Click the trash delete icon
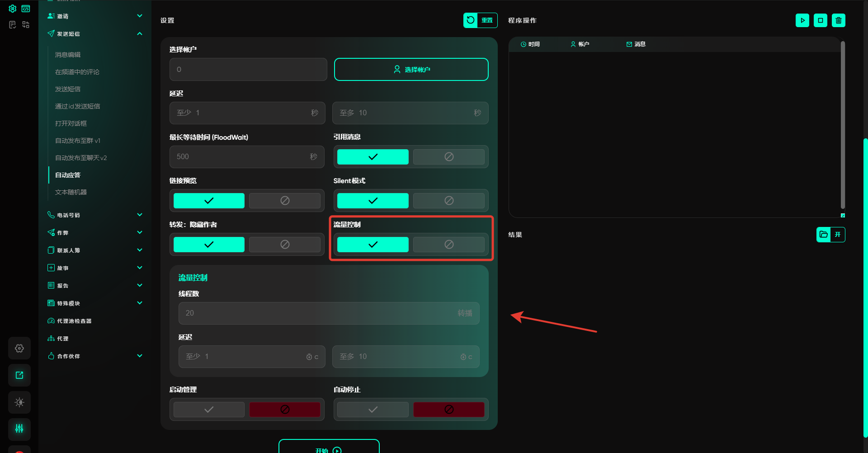Viewport: 868px width, 453px height. [839, 20]
